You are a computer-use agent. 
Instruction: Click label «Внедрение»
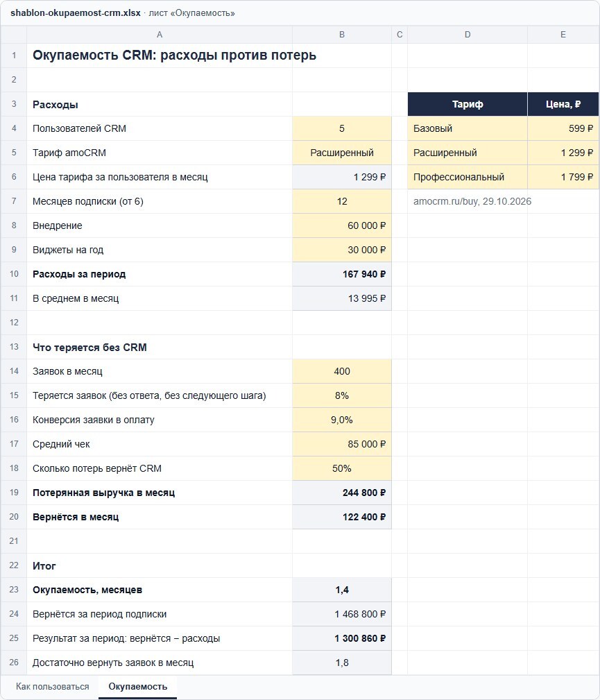coord(57,225)
